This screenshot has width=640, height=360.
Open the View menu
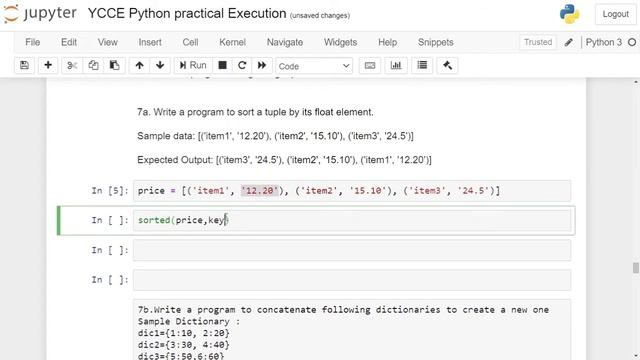108,42
